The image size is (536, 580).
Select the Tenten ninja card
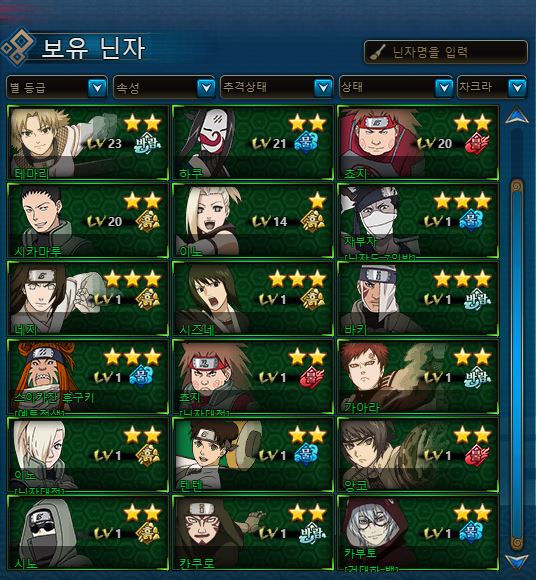click(253, 455)
